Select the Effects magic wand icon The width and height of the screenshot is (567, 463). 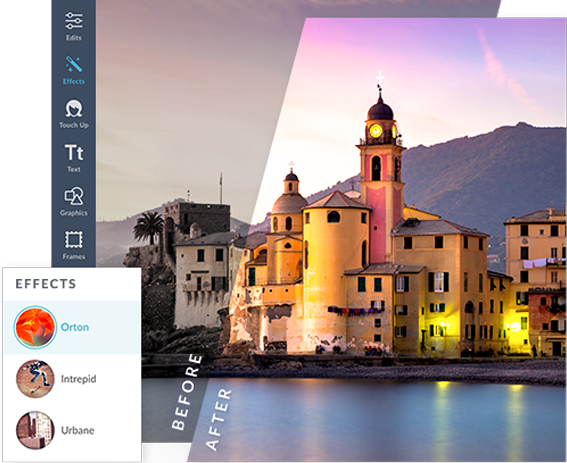coord(74,64)
